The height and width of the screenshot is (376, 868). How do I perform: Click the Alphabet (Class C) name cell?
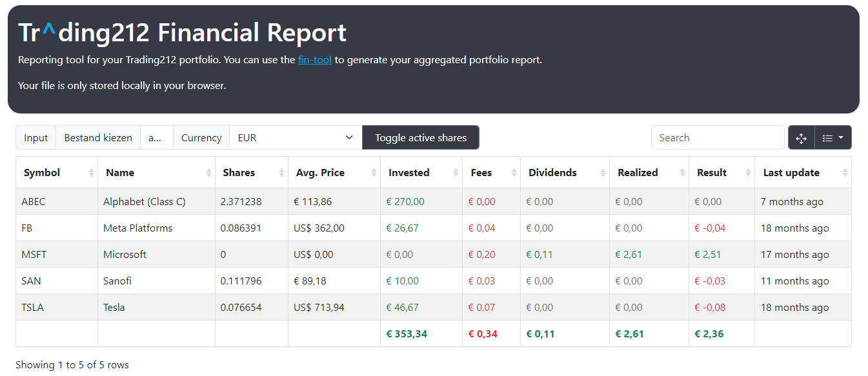coord(157,202)
